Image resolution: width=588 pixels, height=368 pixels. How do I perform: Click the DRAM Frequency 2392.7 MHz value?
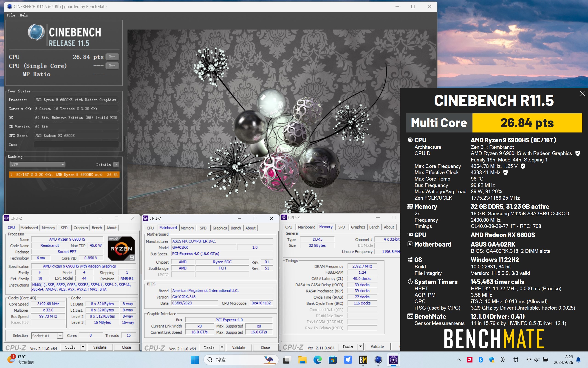tap(362, 266)
